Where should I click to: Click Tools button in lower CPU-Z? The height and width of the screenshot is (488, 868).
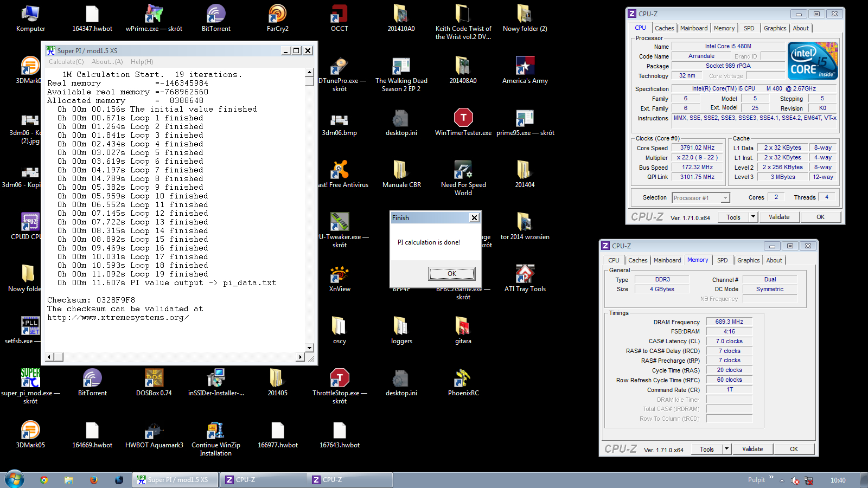tap(707, 449)
